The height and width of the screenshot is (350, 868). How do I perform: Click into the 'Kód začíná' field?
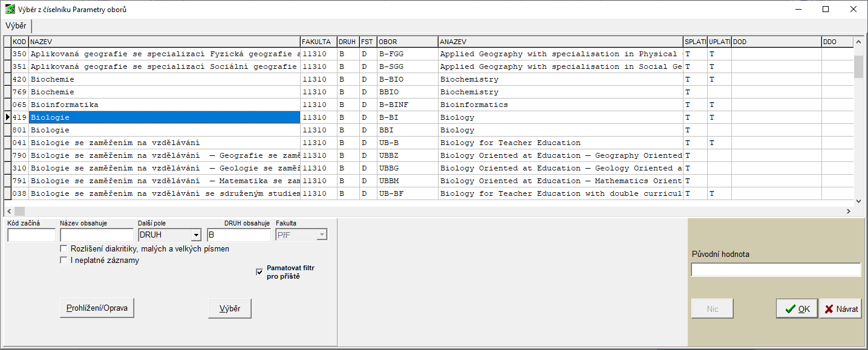[31, 235]
